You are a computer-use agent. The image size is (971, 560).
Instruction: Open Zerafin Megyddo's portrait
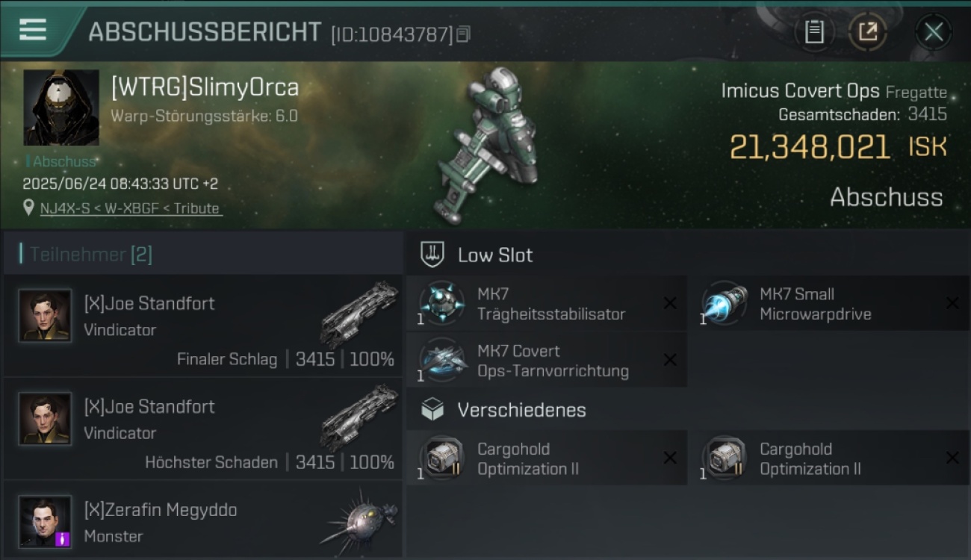[45, 522]
